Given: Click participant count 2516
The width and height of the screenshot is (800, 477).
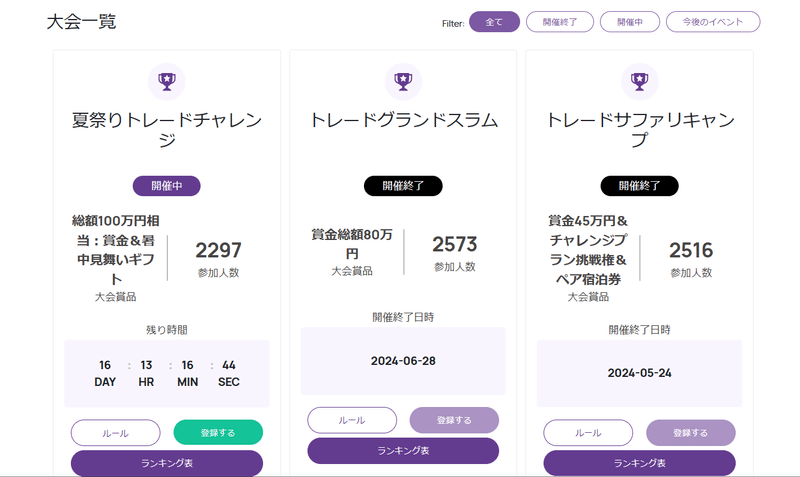Looking at the screenshot, I should pos(691,250).
